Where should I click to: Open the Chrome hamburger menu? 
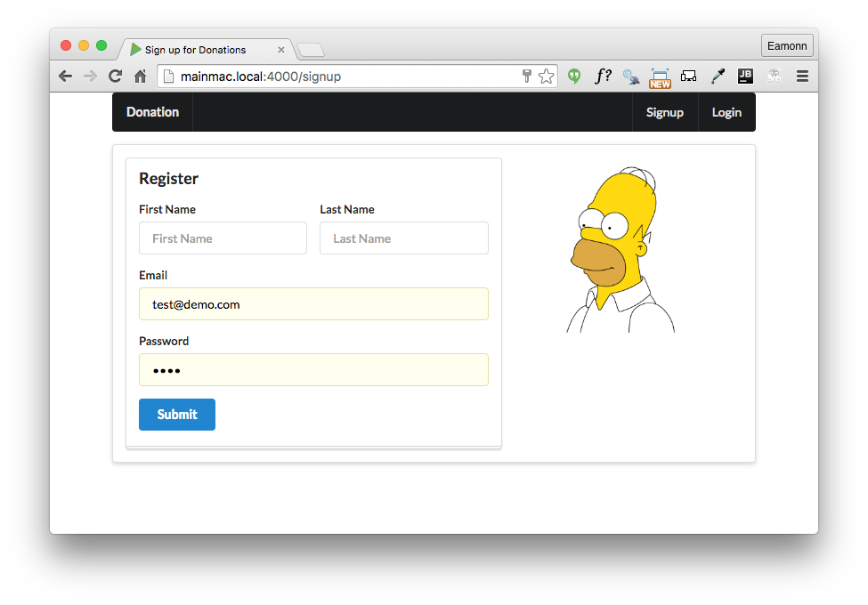802,77
